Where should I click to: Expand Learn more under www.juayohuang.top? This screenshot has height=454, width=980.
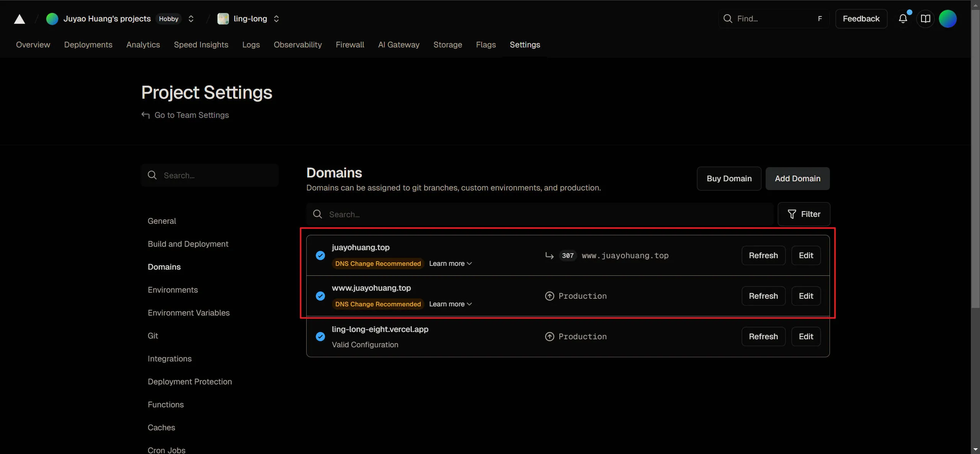point(450,304)
